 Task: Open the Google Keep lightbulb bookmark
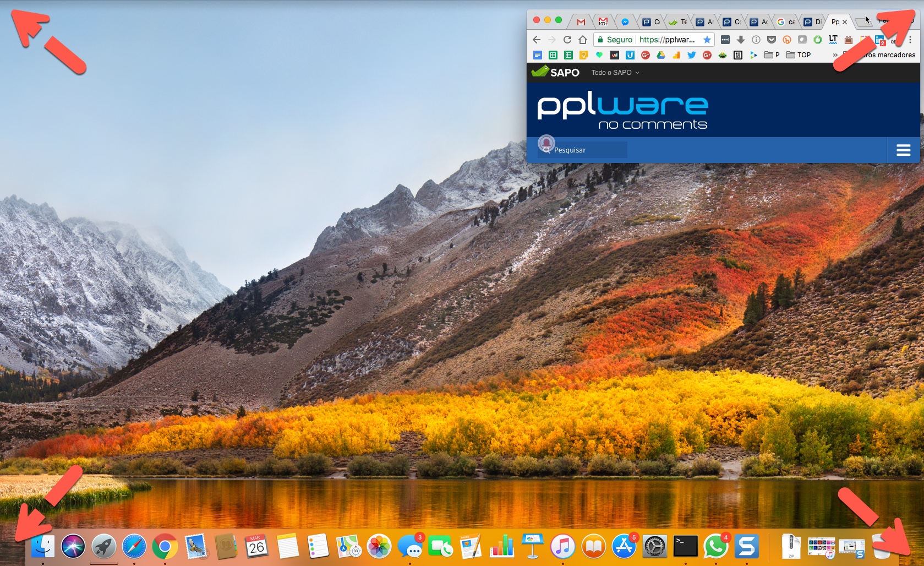tap(584, 55)
